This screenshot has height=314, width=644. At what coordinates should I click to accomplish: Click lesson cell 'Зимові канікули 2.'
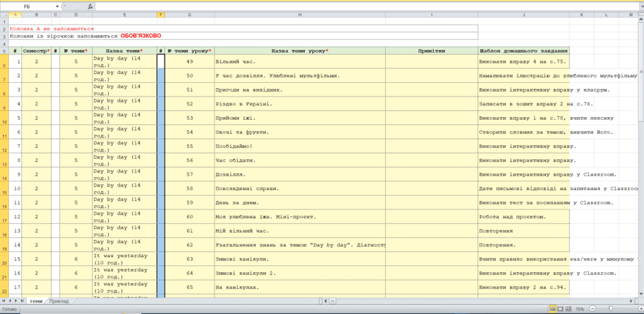300,273
